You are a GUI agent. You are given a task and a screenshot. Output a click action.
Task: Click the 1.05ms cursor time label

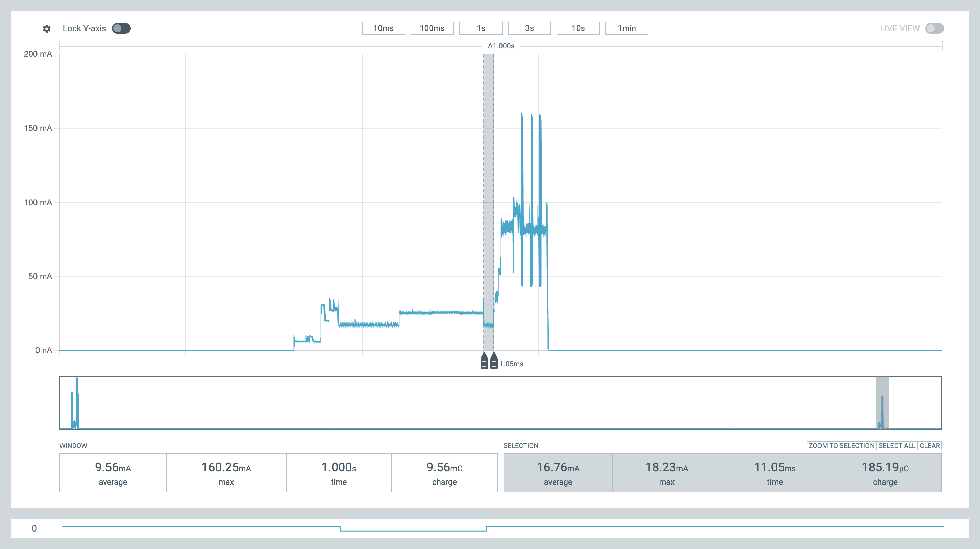point(511,364)
